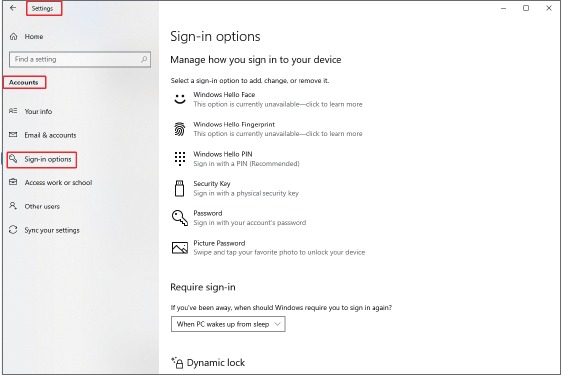Select the Password sign-in option

click(239, 218)
